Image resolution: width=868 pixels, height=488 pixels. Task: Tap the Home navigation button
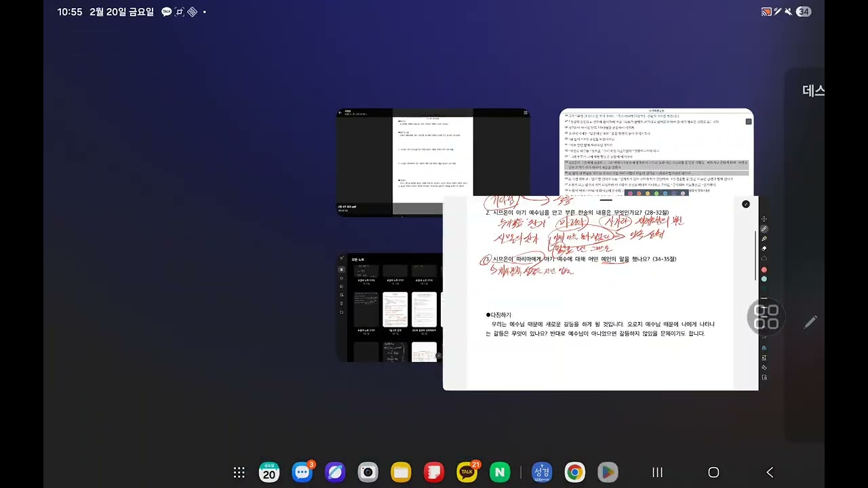pos(713,472)
